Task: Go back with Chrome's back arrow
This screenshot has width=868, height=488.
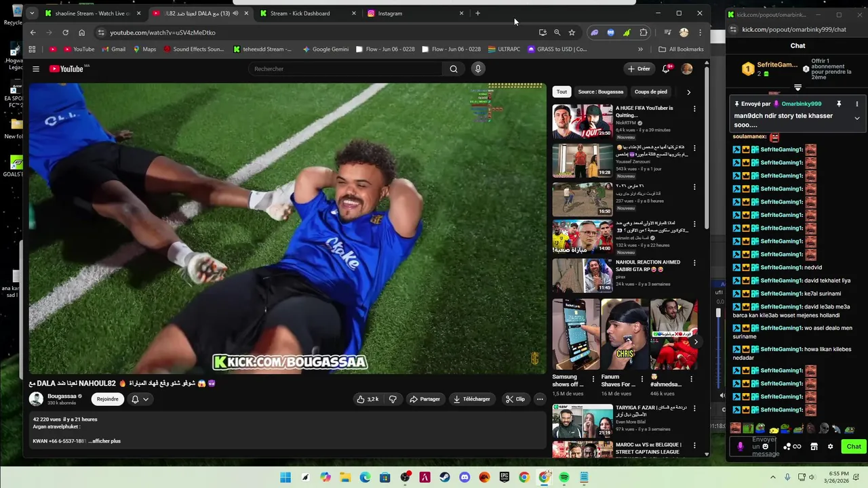Action: [x=33, y=33]
